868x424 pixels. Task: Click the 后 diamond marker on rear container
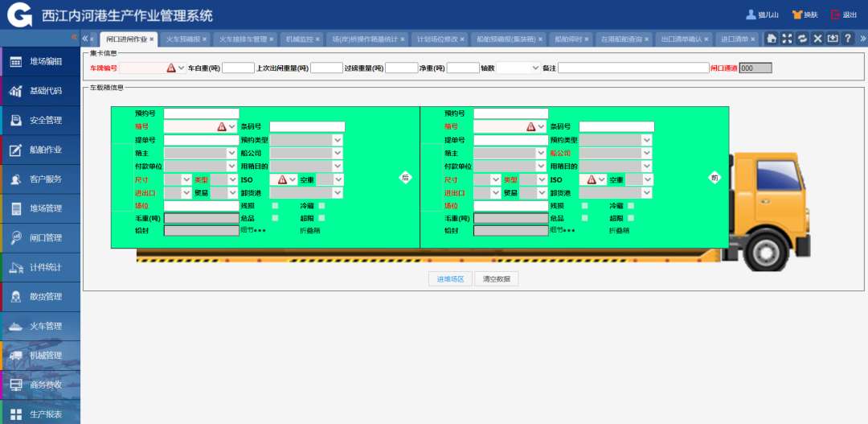click(406, 178)
